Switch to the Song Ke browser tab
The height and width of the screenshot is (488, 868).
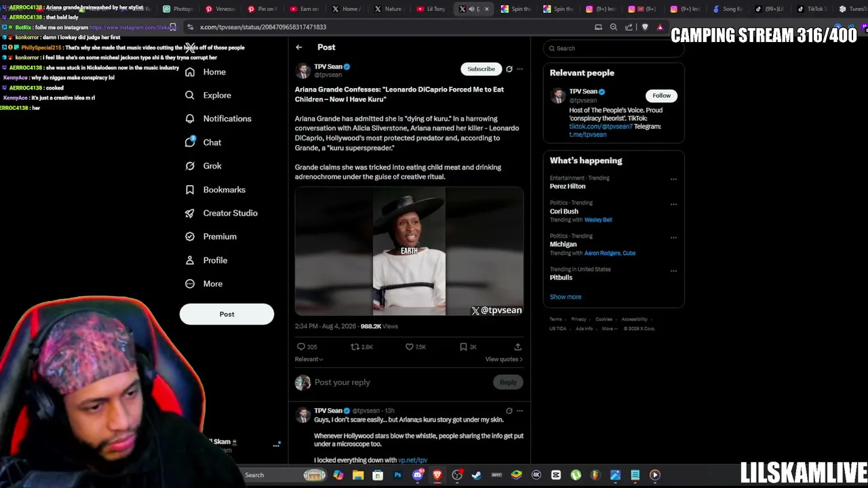(x=727, y=9)
